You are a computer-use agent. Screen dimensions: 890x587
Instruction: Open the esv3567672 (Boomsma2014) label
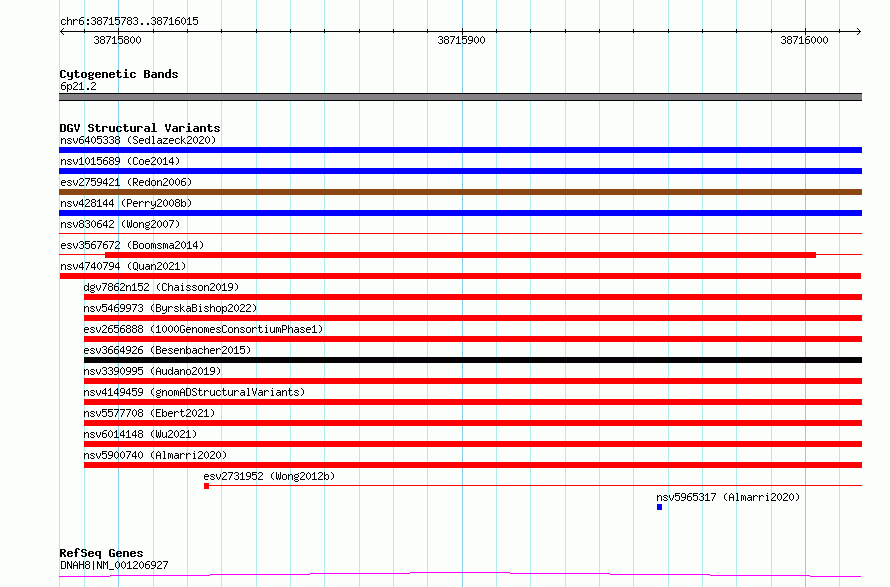click(x=132, y=245)
